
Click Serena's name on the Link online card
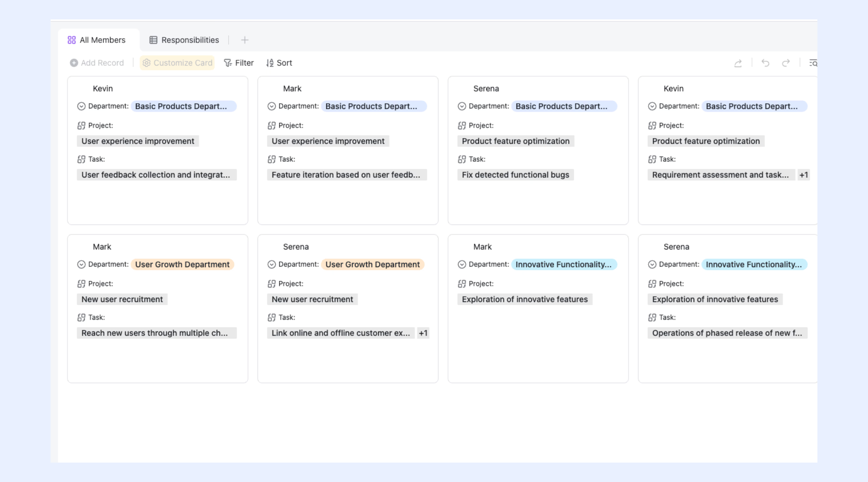(x=296, y=247)
